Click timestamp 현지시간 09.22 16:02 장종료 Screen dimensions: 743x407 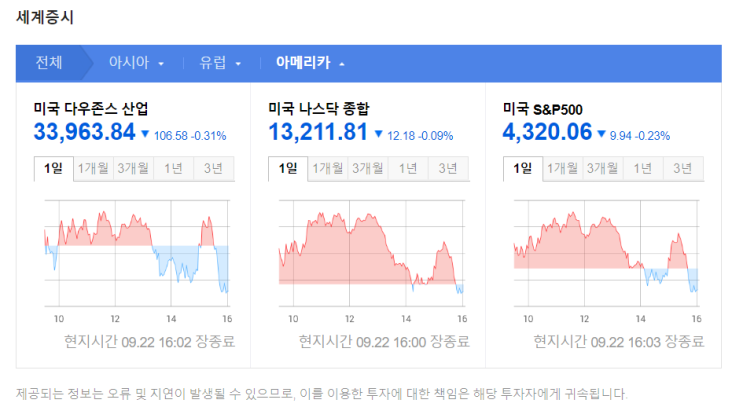coord(149,342)
